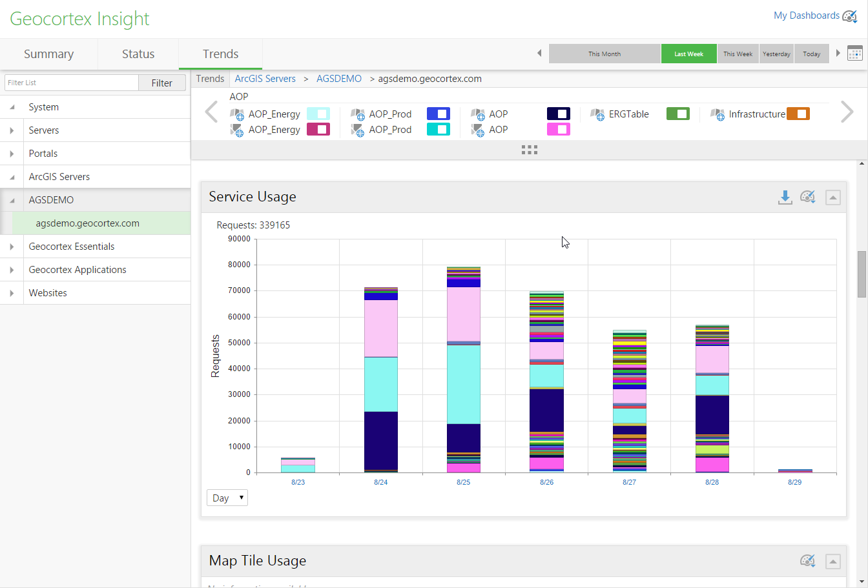This screenshot has height=588, width=868.
Task: Click the Trends breadcrumb item
Action: 211,79
